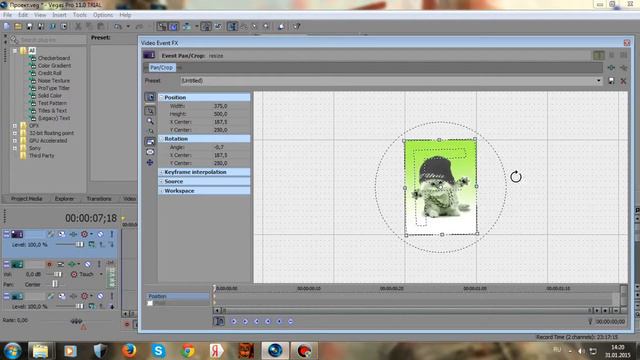Viewport: 640px width, 360px height.
Task: Click the Open project folder icon
Action: [x=18, y=27]
